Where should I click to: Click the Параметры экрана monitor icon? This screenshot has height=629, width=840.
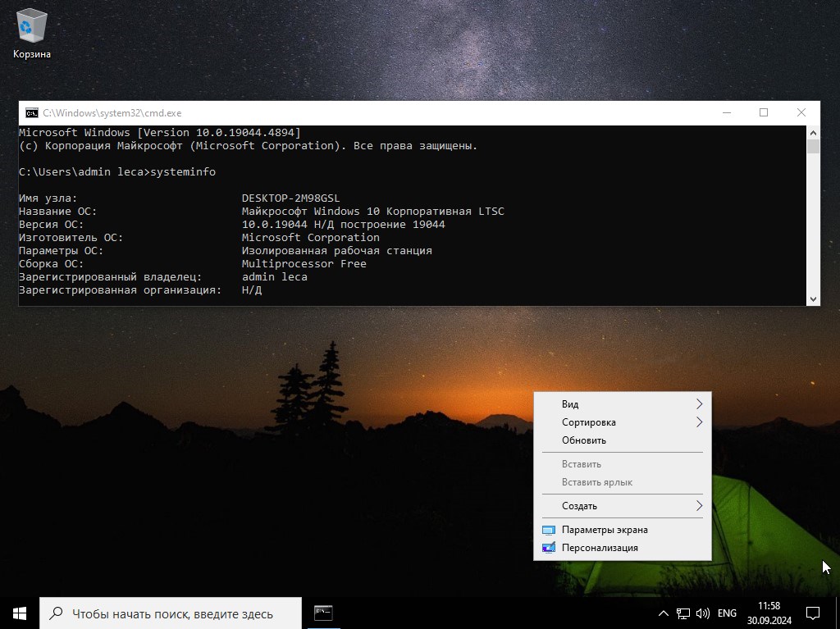click(x=549, y=530)
